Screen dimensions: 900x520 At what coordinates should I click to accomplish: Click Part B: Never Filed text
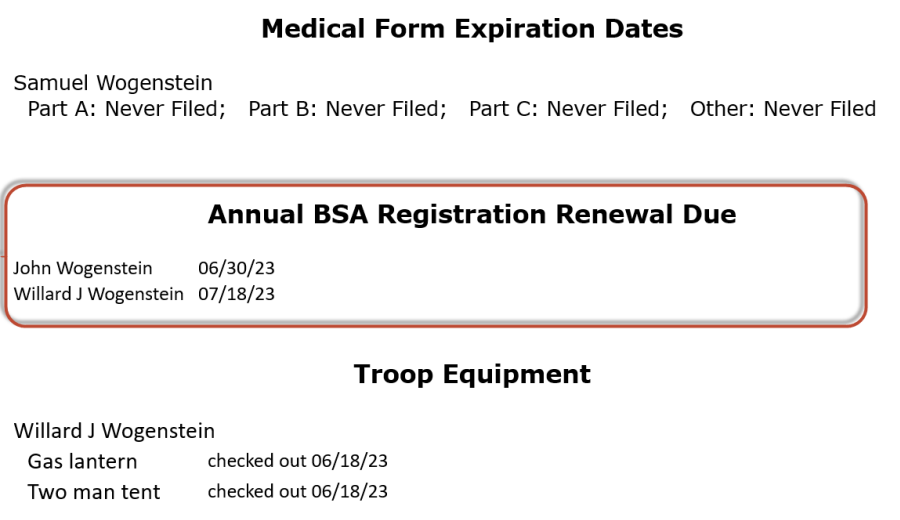tap(347, 108)
